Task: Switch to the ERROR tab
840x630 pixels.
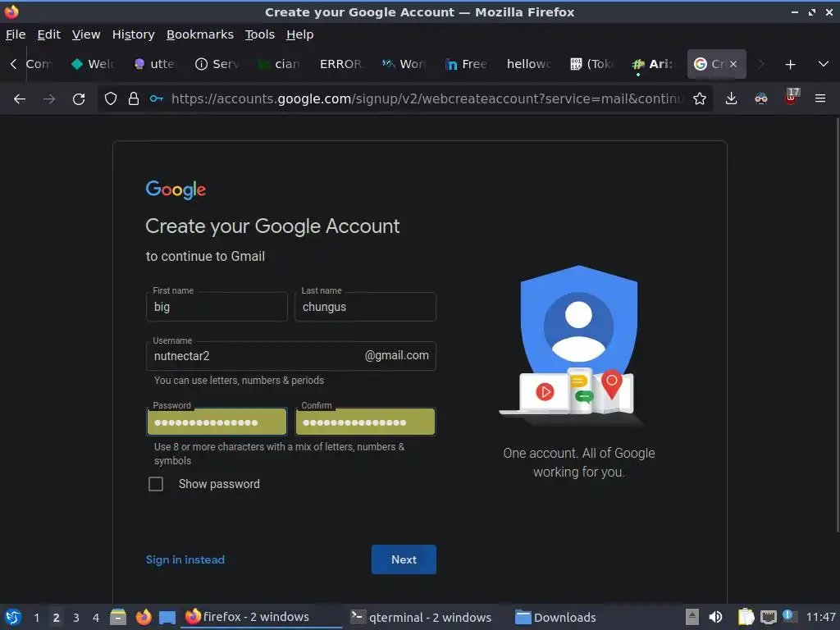Action: (x=340, y=64)
